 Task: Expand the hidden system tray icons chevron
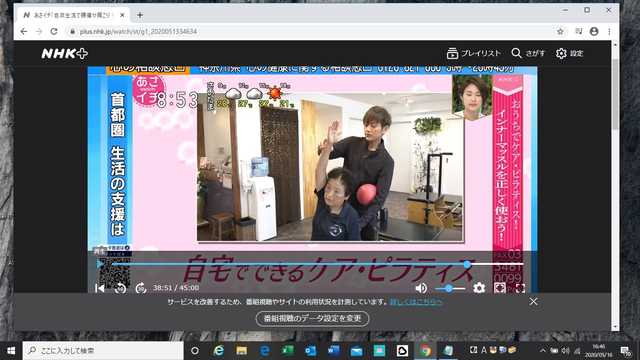542,351
